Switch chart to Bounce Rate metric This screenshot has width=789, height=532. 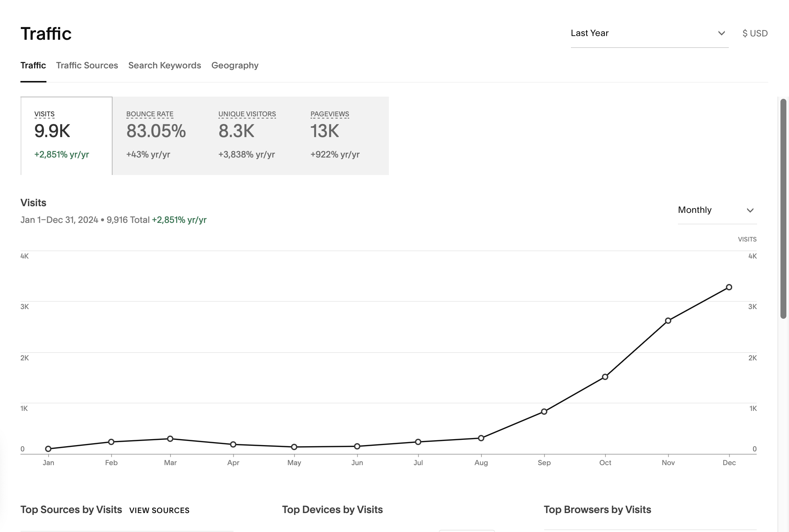pos(156,136)
